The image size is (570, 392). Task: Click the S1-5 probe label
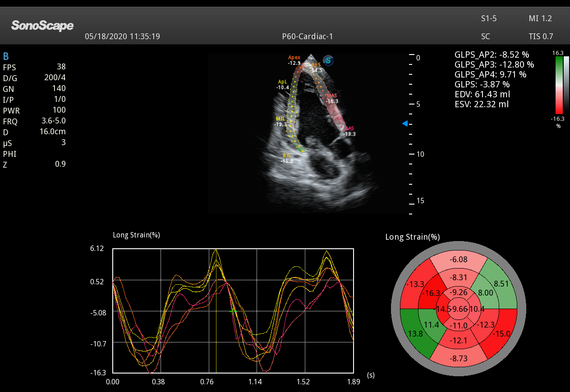pyautogui.click(x=489, y=18)
